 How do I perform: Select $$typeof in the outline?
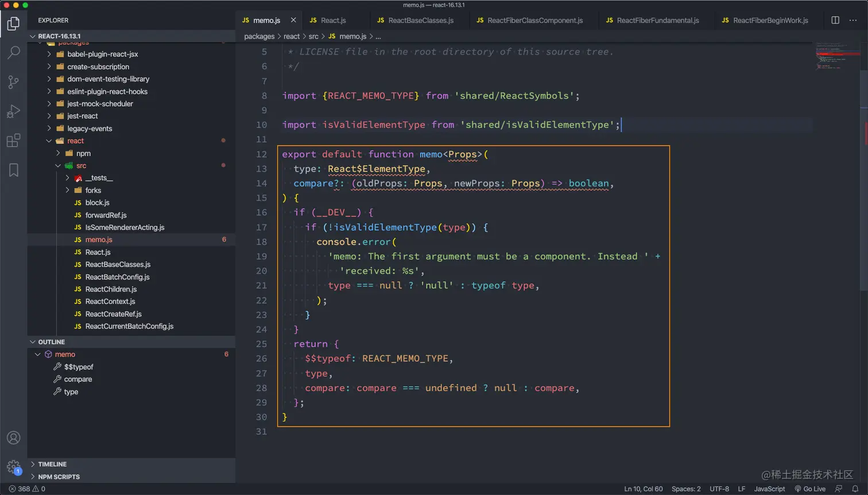[x=131, y=367]
